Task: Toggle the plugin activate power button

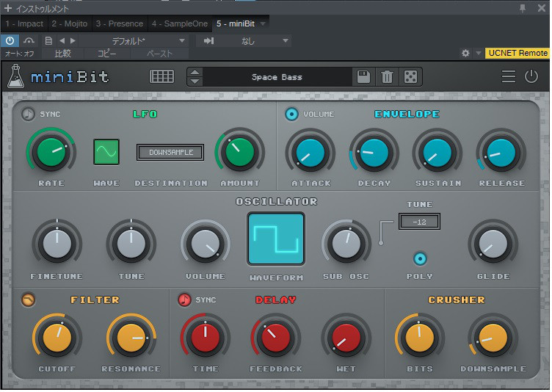Action: (x=10, y=41)
